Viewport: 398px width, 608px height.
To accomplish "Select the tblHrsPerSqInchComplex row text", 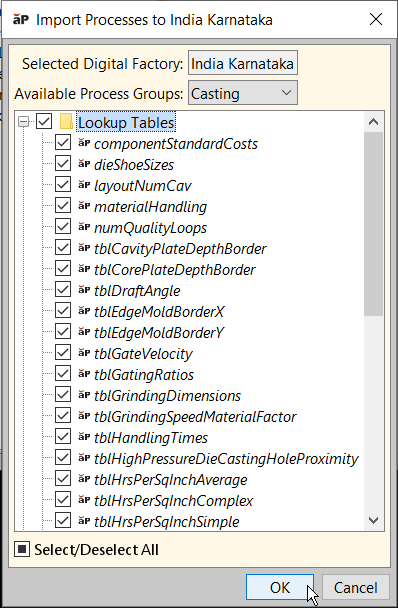I will [x=173, y=500].
